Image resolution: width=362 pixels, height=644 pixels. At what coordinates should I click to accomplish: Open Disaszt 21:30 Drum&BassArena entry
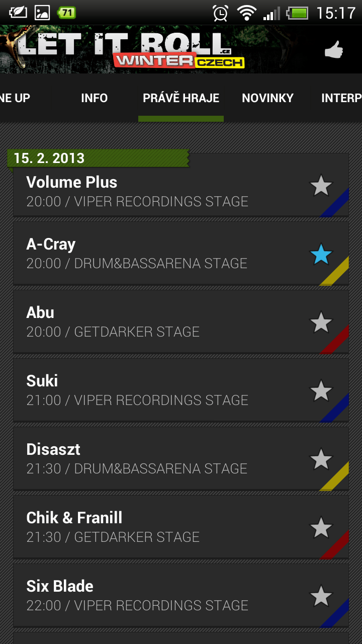point(181,459)
